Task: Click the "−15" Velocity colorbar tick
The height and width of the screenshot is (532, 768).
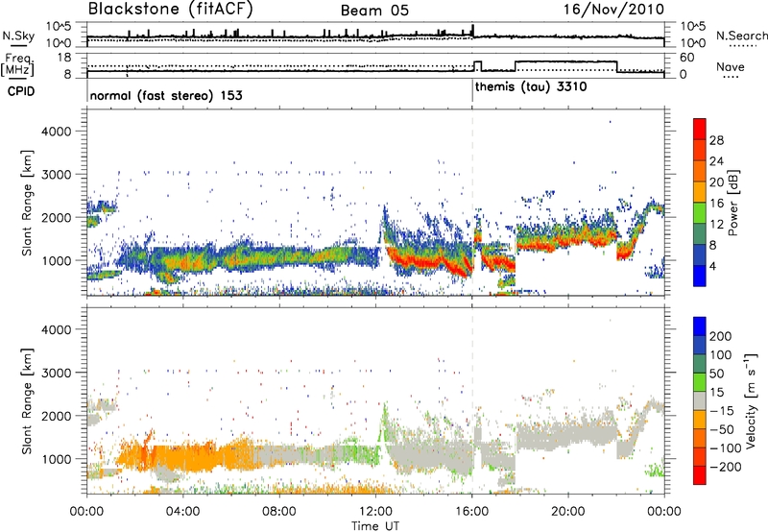Action: point(722,410)
